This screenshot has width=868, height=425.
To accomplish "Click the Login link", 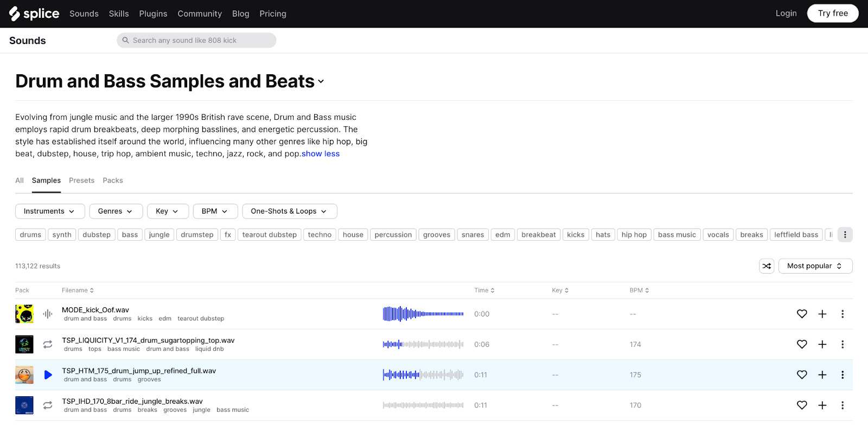I will [x=786, y=13].
